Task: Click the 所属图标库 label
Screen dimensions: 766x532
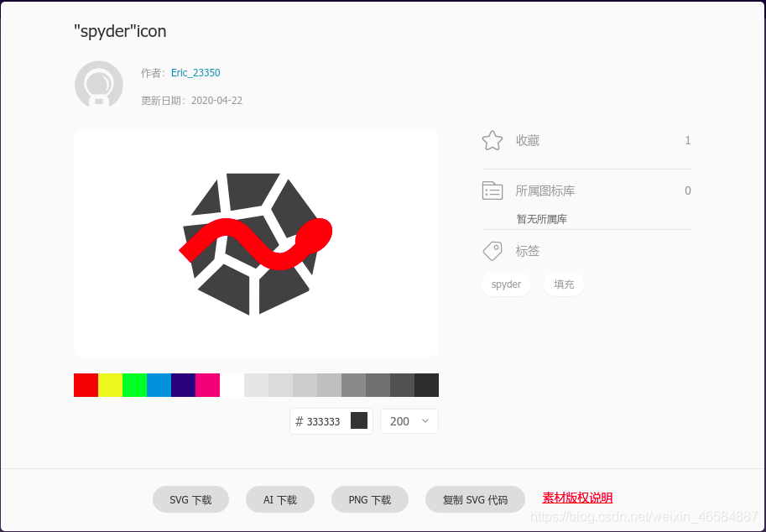Action: coord(545,190)
